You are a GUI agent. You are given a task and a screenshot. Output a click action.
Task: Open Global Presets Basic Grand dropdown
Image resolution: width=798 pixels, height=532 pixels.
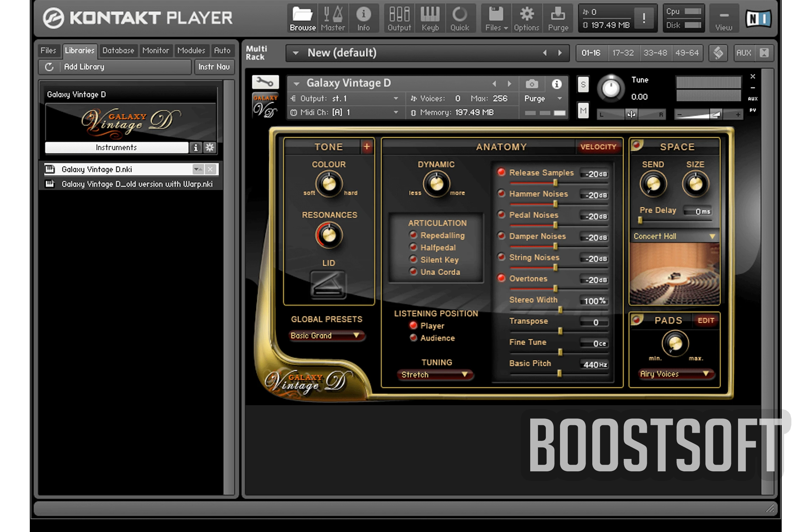coord(326,336)
